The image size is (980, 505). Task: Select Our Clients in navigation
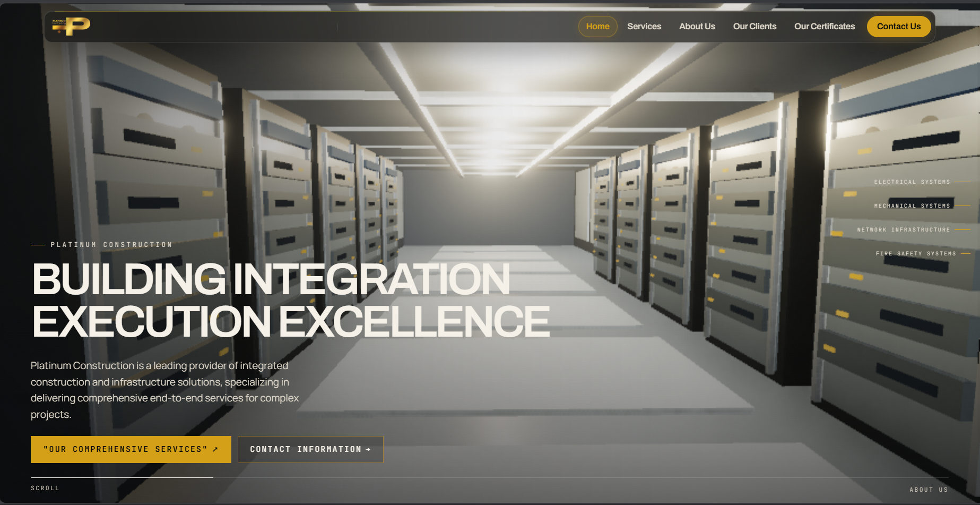(x=754, y=27)
